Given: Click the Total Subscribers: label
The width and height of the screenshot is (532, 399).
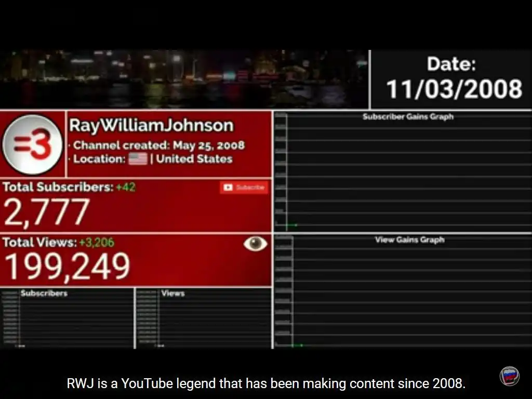Looking at the screenshot, I should click(x=58, y=187).
